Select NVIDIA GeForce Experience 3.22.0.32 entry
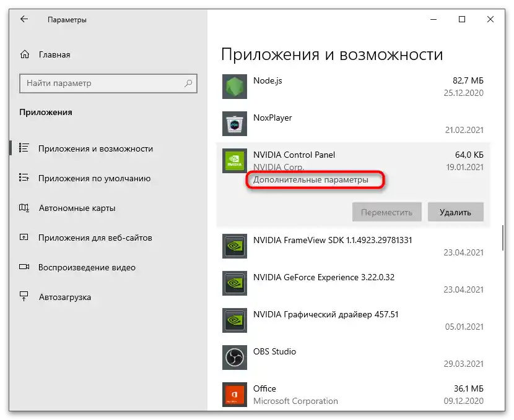514x420 pixels. (x=324, y=277)
